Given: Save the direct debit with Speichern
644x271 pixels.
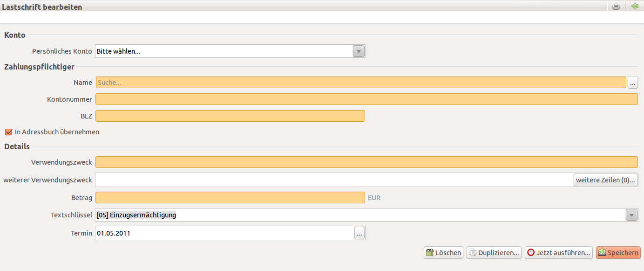Looking at the screenshot, I should (618, 253).
